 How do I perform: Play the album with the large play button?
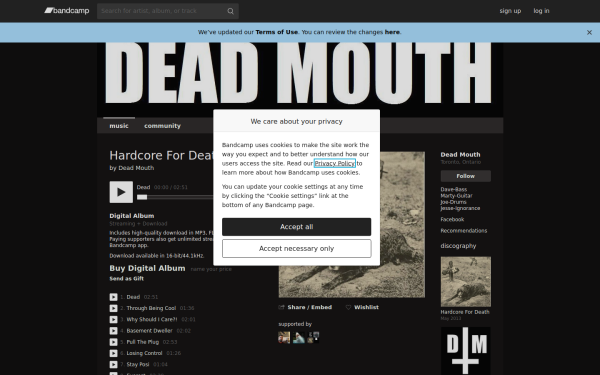[121, 192]
